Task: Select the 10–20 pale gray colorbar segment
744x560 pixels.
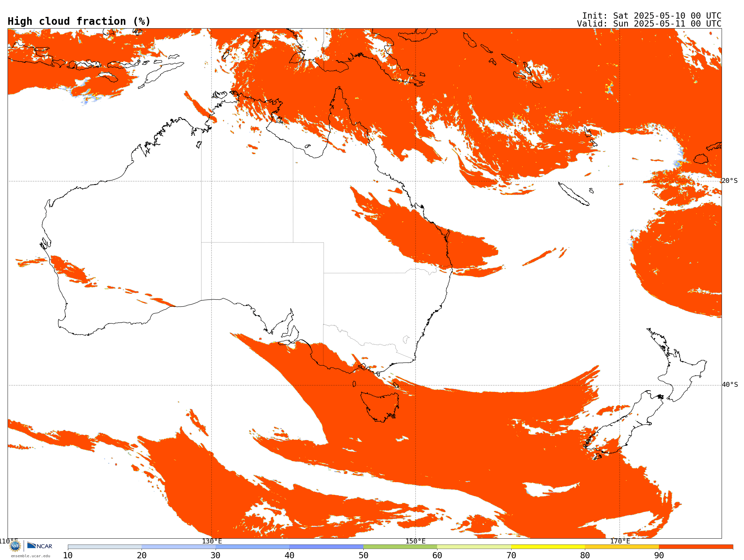Action: 105,547
